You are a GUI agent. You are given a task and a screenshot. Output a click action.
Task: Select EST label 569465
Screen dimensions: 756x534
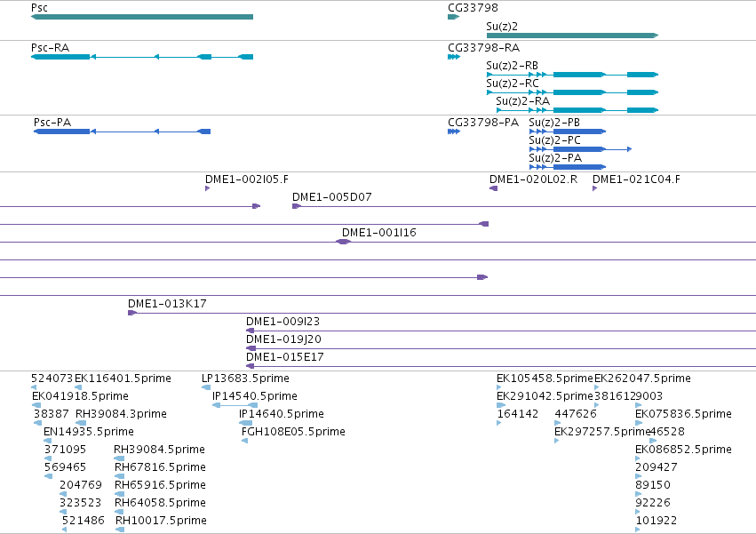[65, 467]
